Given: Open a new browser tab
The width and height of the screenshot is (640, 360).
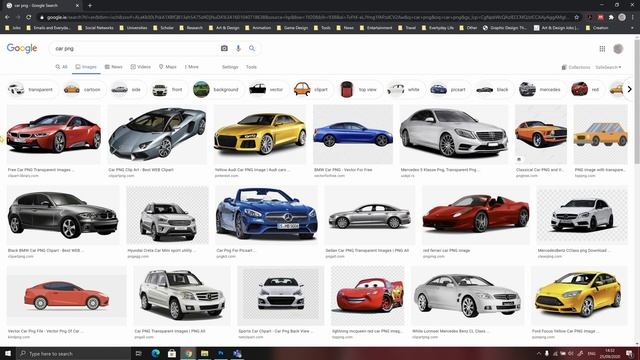Looking at the screenshot, I should tap(90, 5).
